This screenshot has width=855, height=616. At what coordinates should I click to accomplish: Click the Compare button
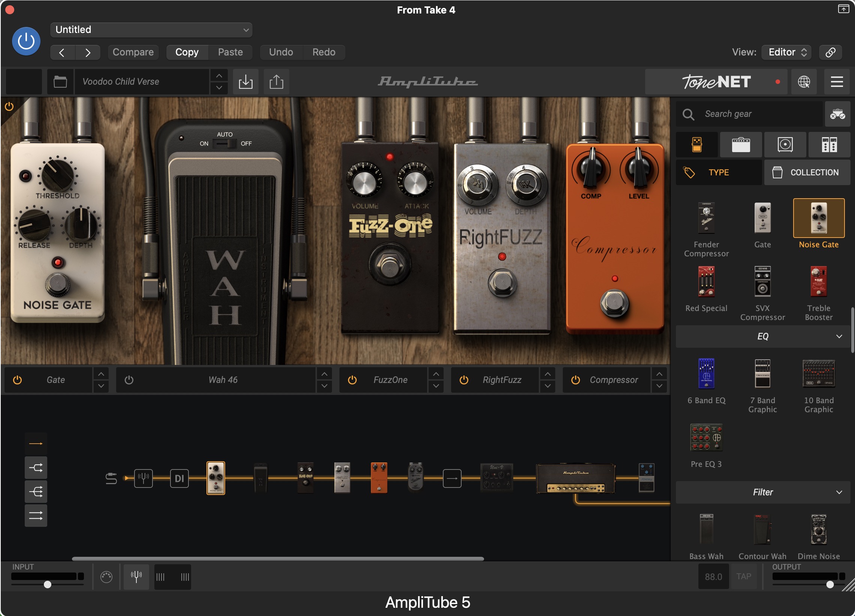pos(133,52)
